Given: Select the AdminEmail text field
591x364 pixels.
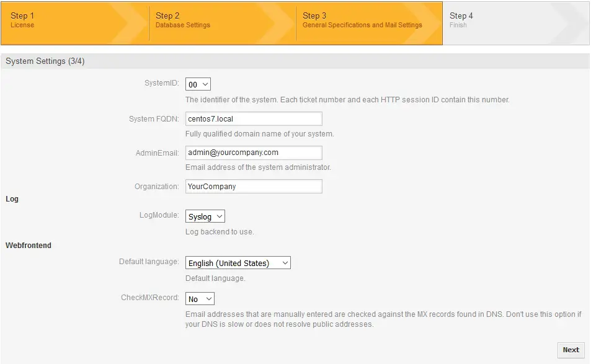Looking at the screenshot, I should (x=253, y=152).
